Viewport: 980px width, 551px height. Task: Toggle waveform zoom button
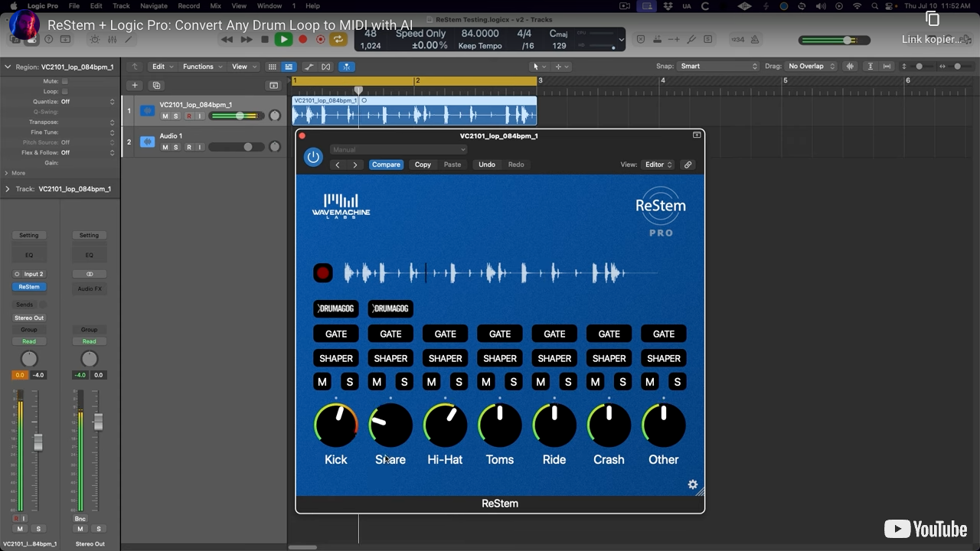tap(850, 67)
